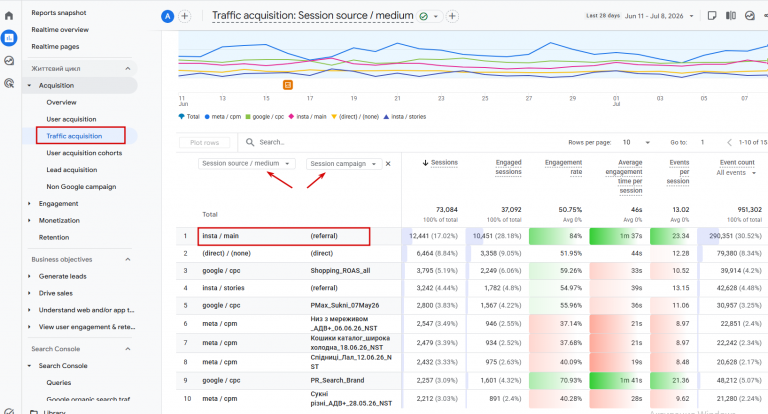Click the PMax_Sukni_07May26 campaign cell

coord(345,305)
